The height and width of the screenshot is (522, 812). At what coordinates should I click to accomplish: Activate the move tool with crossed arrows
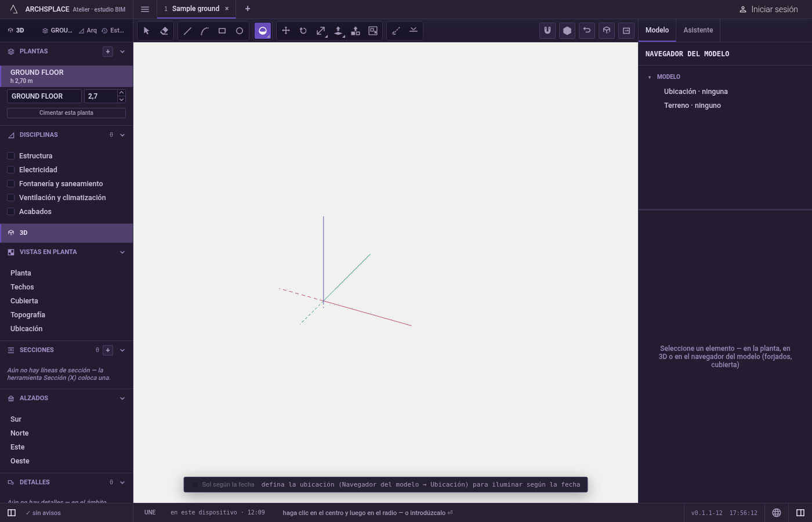286,31
